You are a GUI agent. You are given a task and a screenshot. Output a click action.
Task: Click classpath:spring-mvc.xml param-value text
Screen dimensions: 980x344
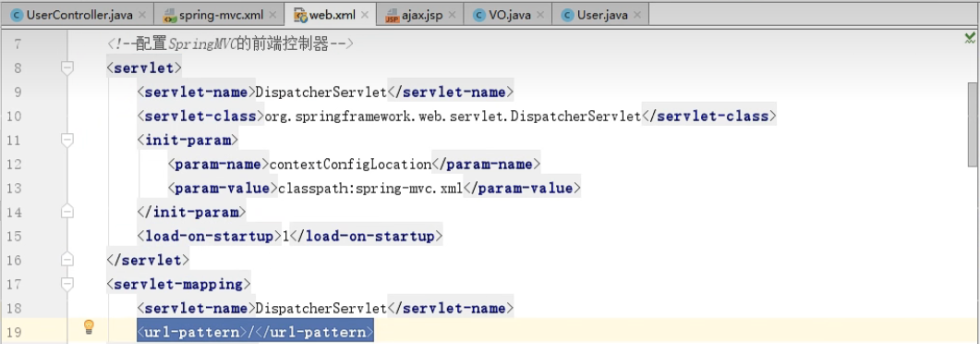[x=370, y=189]
